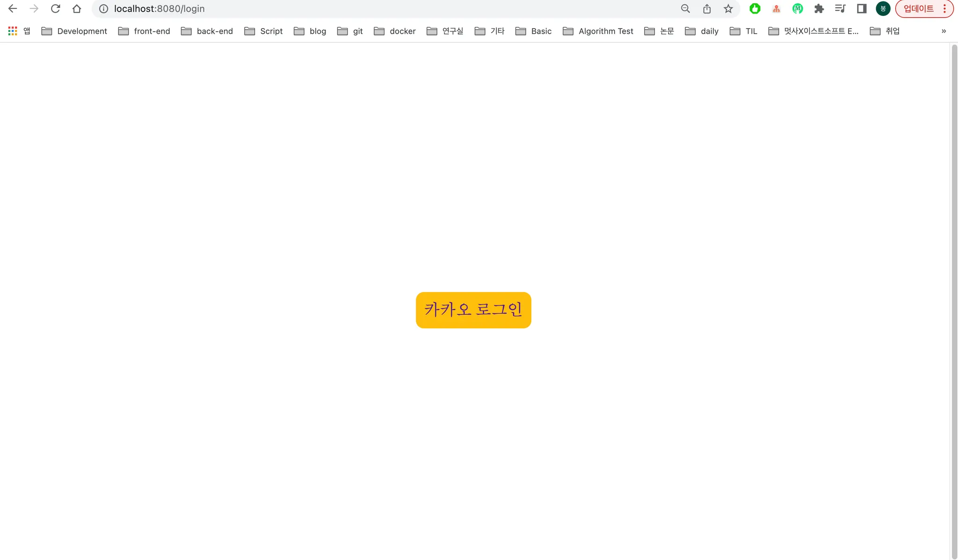Click the browser back arrow
This screenshot has height=560, width=958.
(x=13, y=9)
